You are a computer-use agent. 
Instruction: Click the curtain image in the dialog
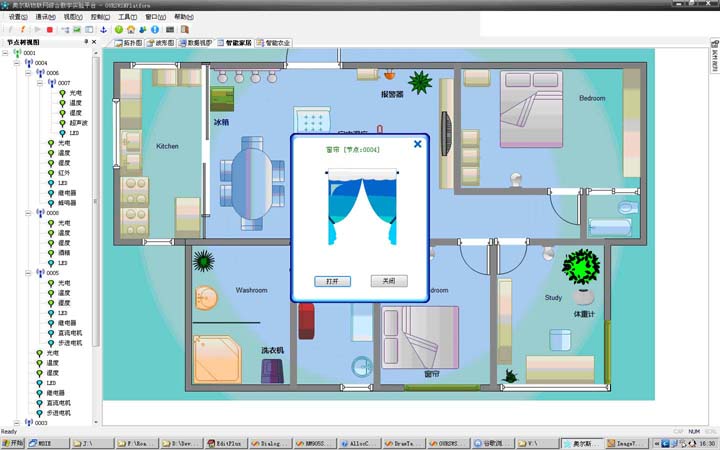pos(361,207)
